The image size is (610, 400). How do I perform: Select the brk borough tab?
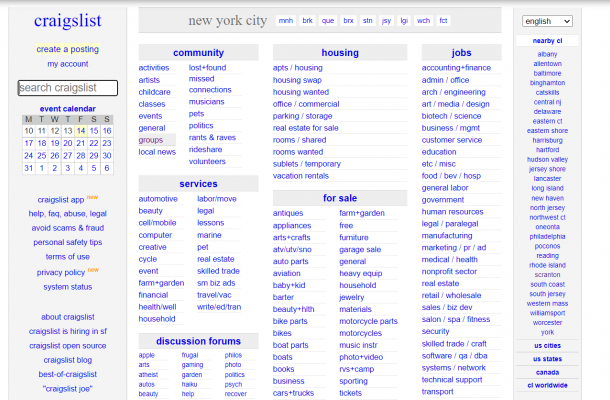307,20
